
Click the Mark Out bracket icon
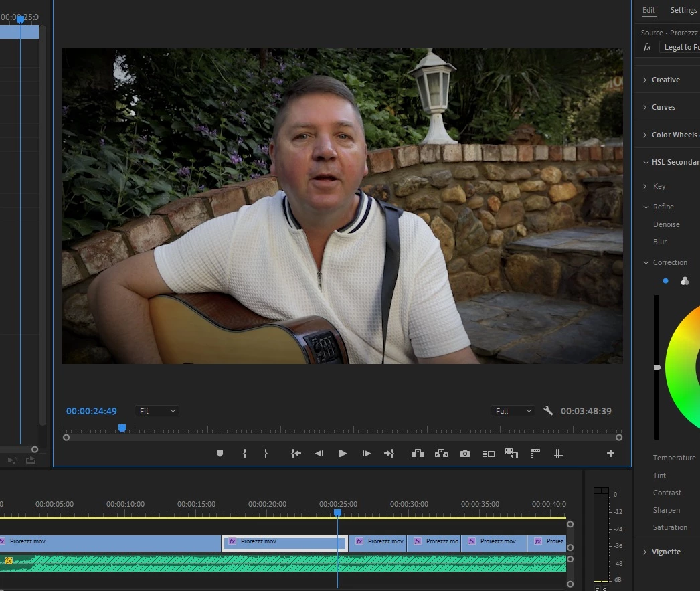pyautogui.click(x=266, y=454)
